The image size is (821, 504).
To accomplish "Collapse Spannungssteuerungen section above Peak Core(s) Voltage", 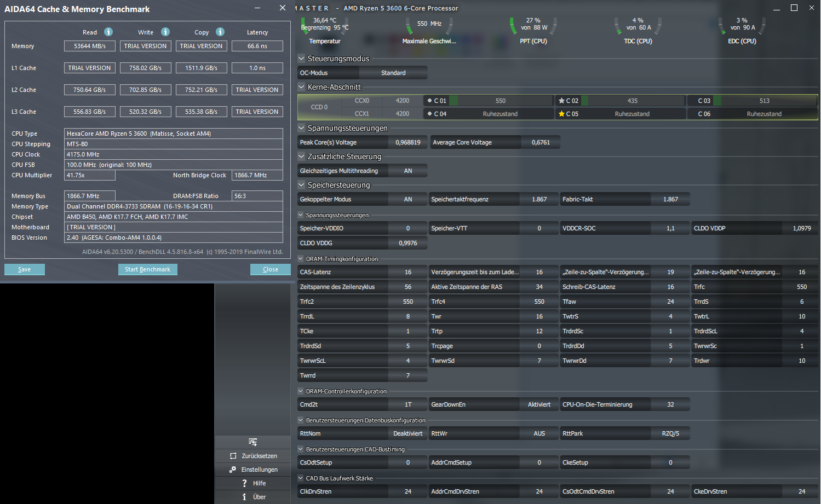I will pyautogui.click(x=301, y=128).
